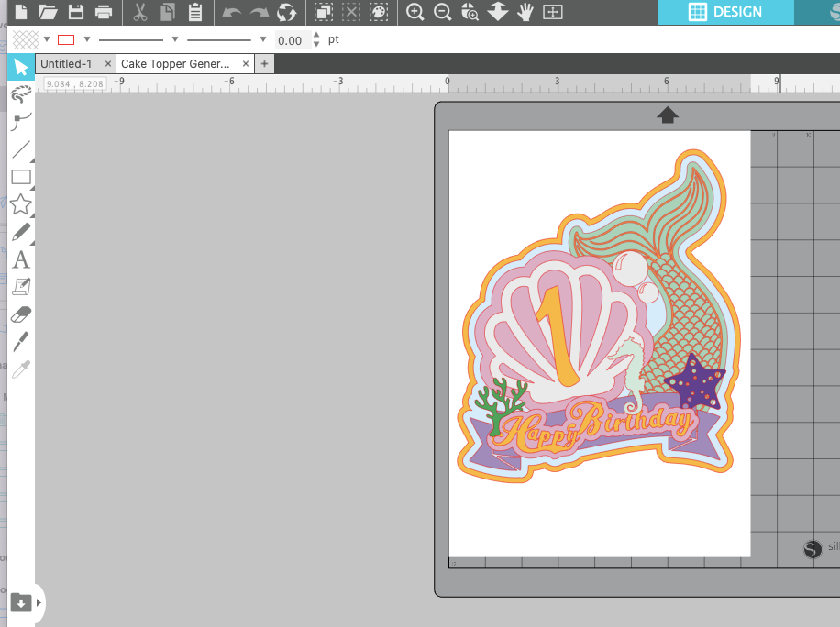The width and height of the screenshot is (840, 627).
Task: Click the Select by Color palette icon
Action: 379,12
